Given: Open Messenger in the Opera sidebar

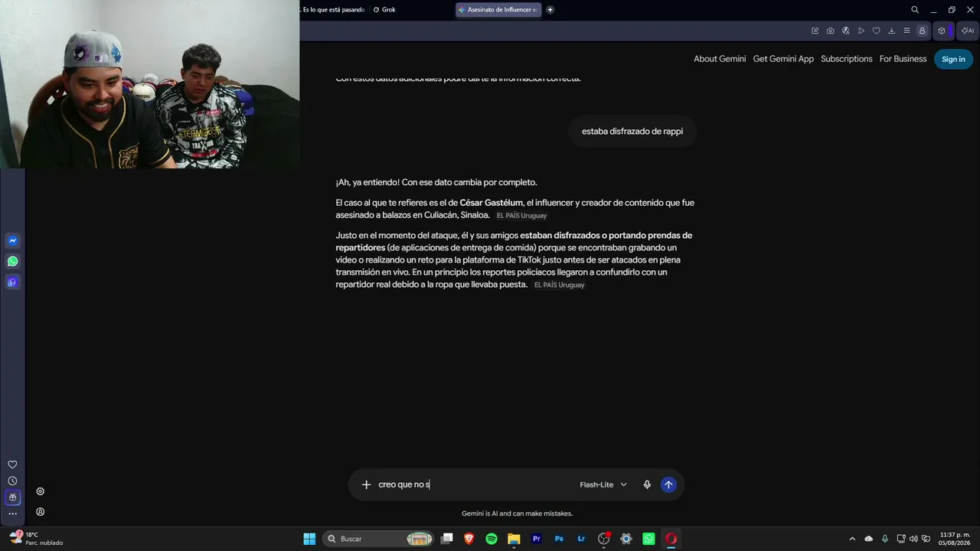Looking at the screenshot, I should click(x=12, y=241).
